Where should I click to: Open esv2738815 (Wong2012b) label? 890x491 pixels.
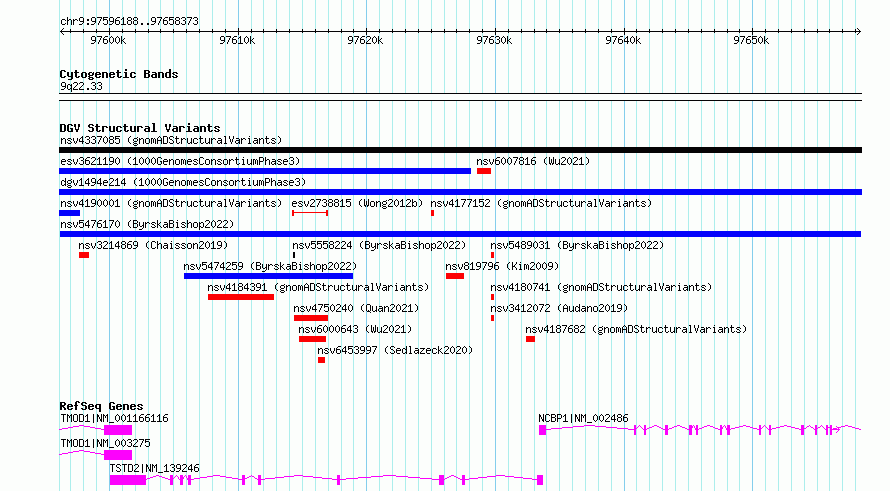357,203
